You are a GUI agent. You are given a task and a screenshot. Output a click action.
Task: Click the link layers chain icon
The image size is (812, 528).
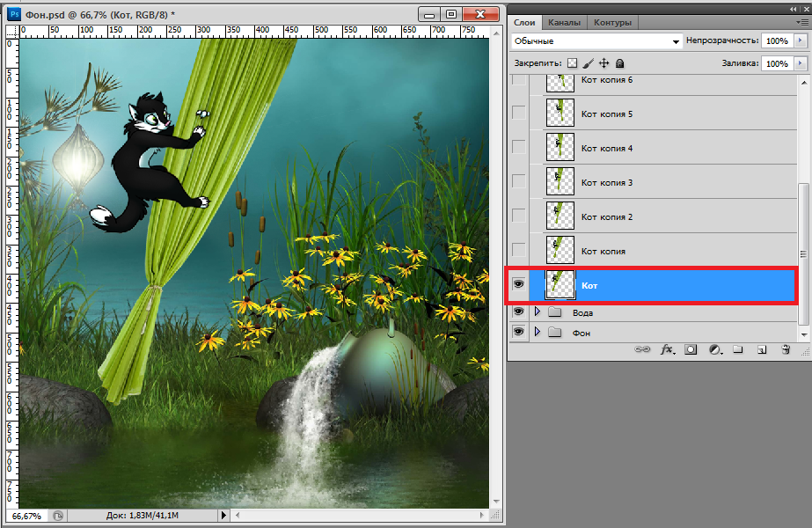pyautogui.click(x=642, y=349)
